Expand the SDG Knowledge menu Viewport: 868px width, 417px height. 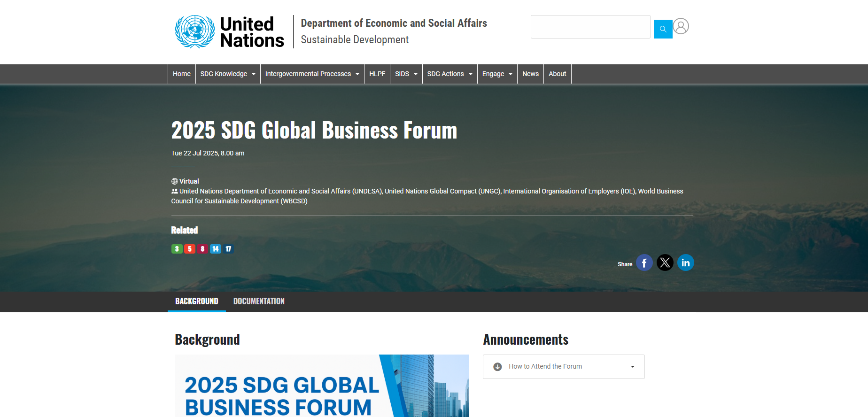coord(228,74)
